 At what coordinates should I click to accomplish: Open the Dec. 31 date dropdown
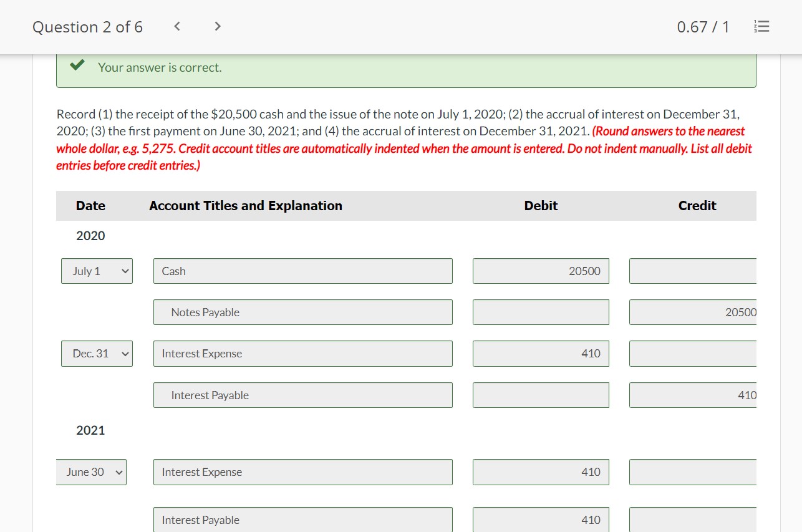[x=97, y=354]
